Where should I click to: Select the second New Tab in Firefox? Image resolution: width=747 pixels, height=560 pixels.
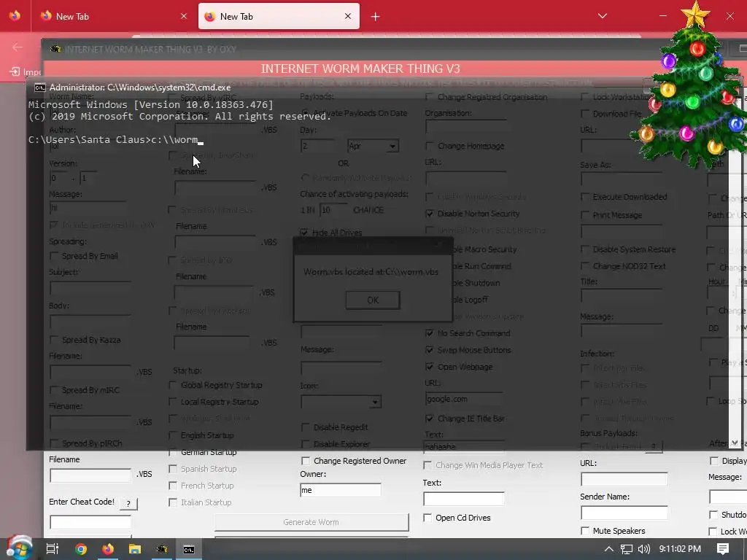coord(279,16)
